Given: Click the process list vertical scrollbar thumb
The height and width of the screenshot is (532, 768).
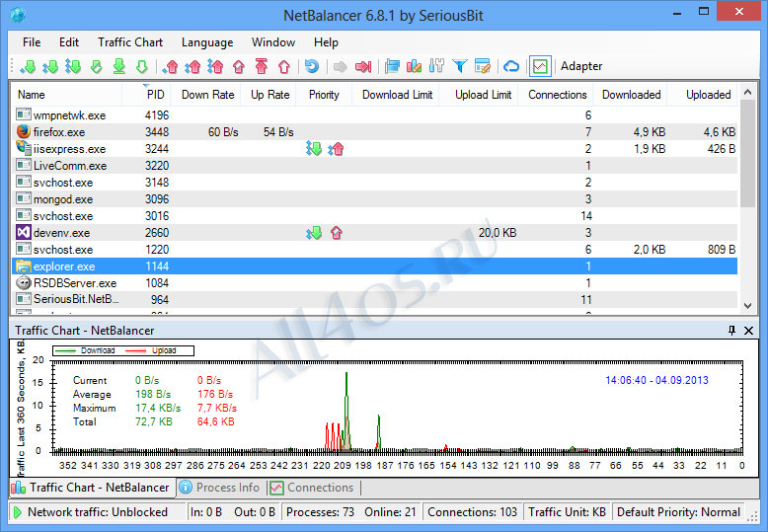Looking at the screenshot, I should tap(747, 154).
